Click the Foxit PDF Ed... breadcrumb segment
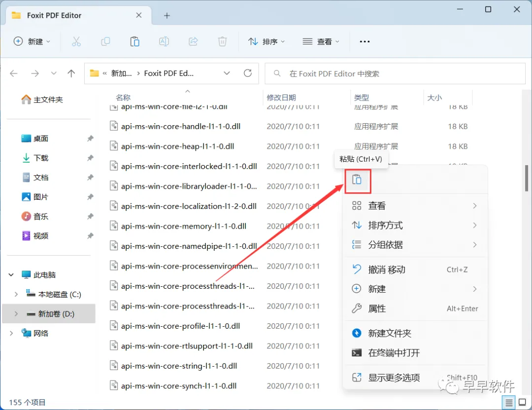The image size is (532, 410). pyautogui.click(x=168, y=73)
